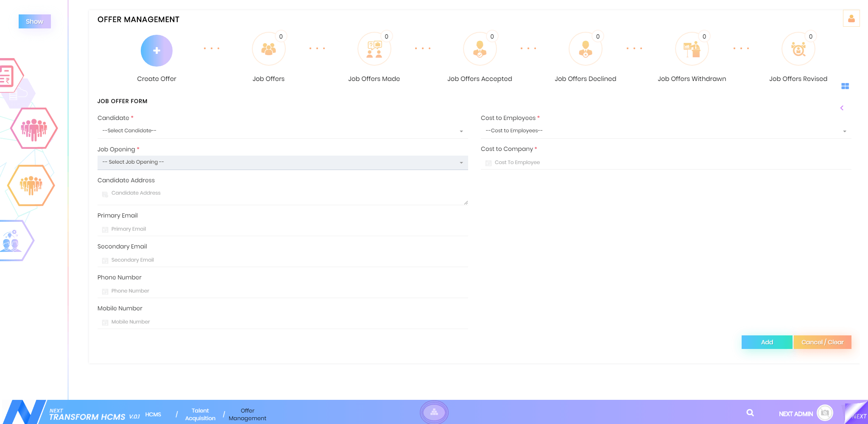Open the Job Offers Withdrawn icon
This screenshot has width=868, height=424.
692,50
